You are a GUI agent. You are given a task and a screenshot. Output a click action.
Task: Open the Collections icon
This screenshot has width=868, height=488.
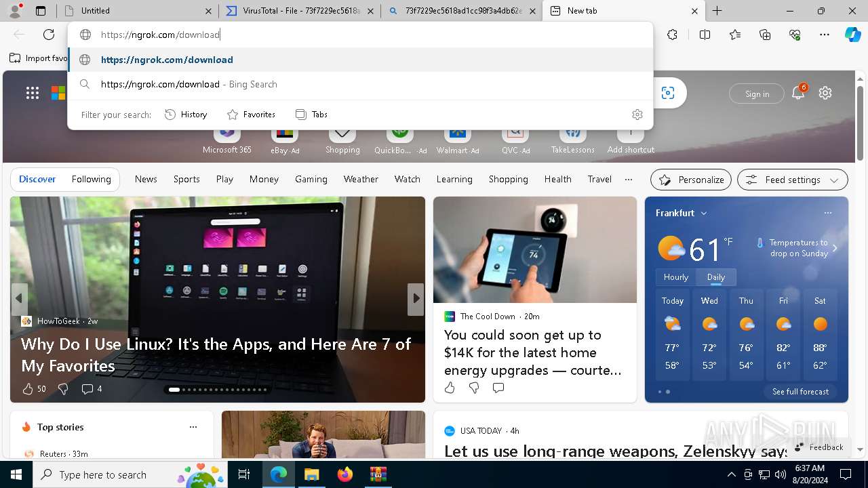click(x=765, y=35)
